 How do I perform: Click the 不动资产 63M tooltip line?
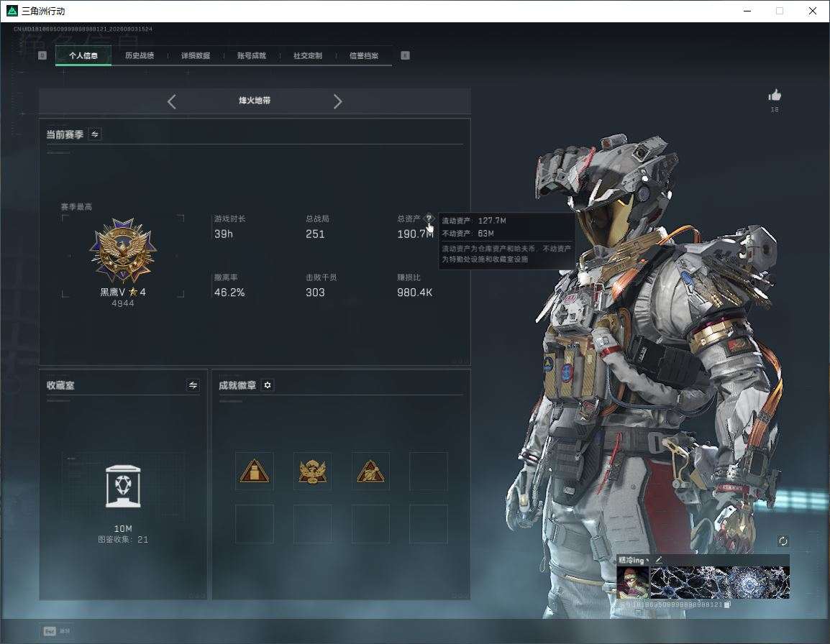coord(468,233)
